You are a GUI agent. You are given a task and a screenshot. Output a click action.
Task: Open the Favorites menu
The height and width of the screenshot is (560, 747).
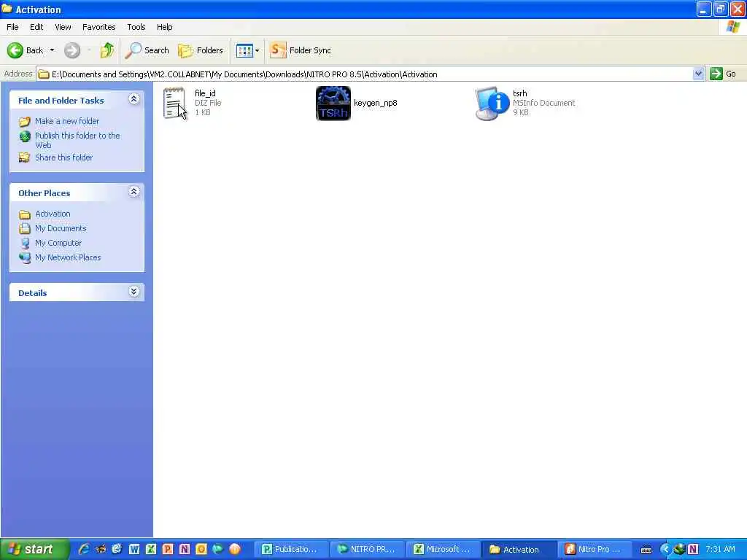point(98,27)
